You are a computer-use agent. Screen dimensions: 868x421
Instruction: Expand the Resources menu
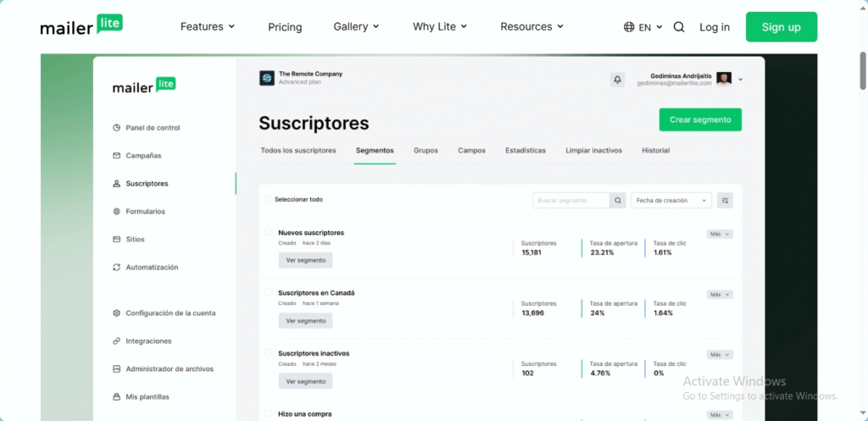[x=532, y=26]
